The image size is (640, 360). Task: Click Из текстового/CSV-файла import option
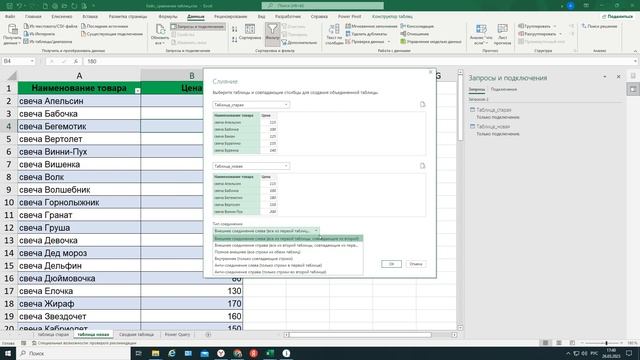pos(51,26)
